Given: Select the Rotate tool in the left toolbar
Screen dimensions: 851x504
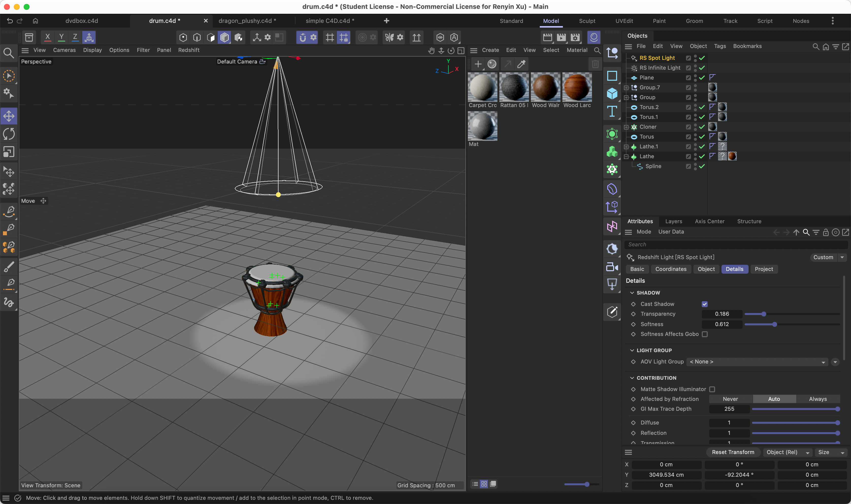Looking at the screenshot, I should 9,133.
